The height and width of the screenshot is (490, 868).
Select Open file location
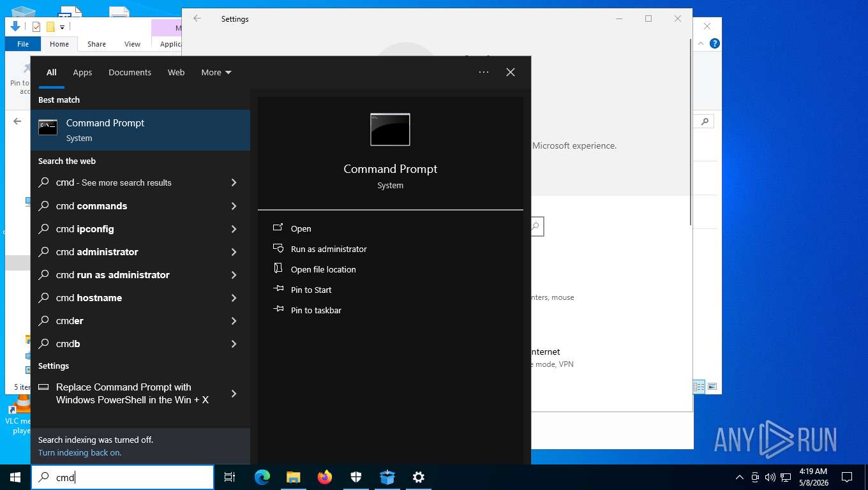(323, 269)
